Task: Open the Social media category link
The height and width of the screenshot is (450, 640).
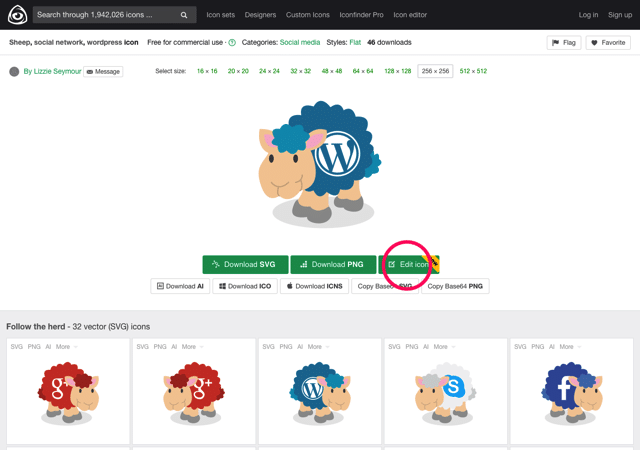Action: [x=300, y=42]
